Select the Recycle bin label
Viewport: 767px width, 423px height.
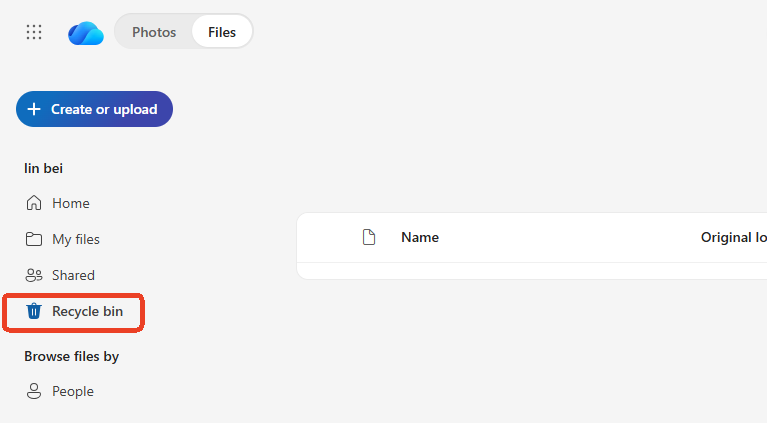pos(88,311)
